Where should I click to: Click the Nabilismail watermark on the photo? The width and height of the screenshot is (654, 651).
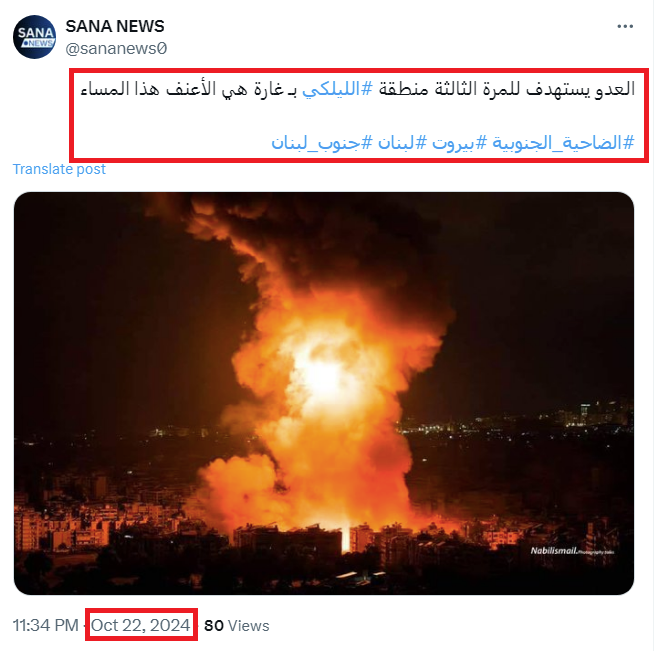tap(572, 551)
